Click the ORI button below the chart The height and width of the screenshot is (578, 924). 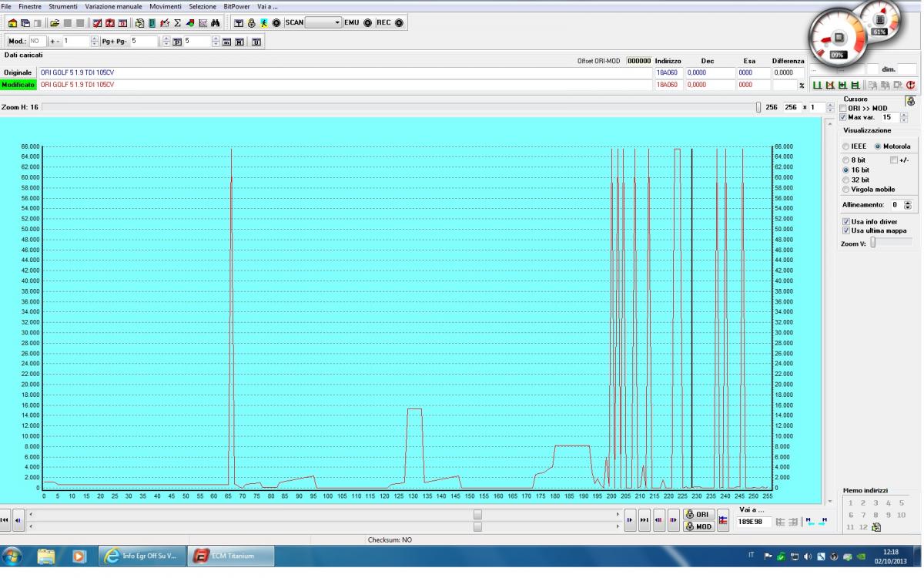coord(699,514)
